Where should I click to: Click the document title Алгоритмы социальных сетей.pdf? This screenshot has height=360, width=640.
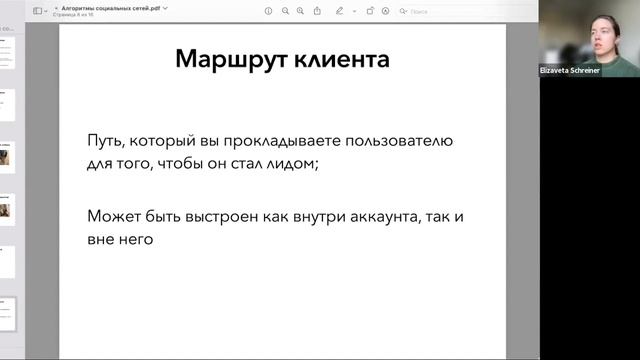pyautogui.click(x=111, y=8)
